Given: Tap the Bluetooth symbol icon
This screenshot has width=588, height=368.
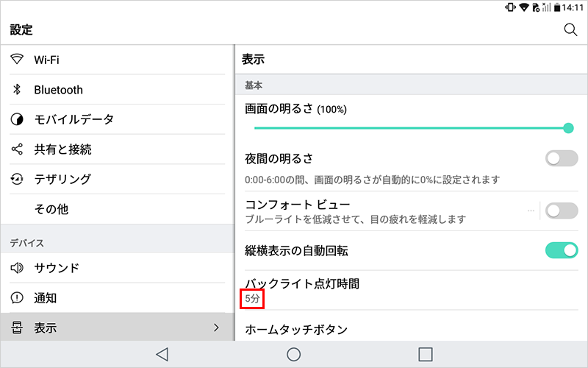Looking at the screenshot, I should (17, 89).
